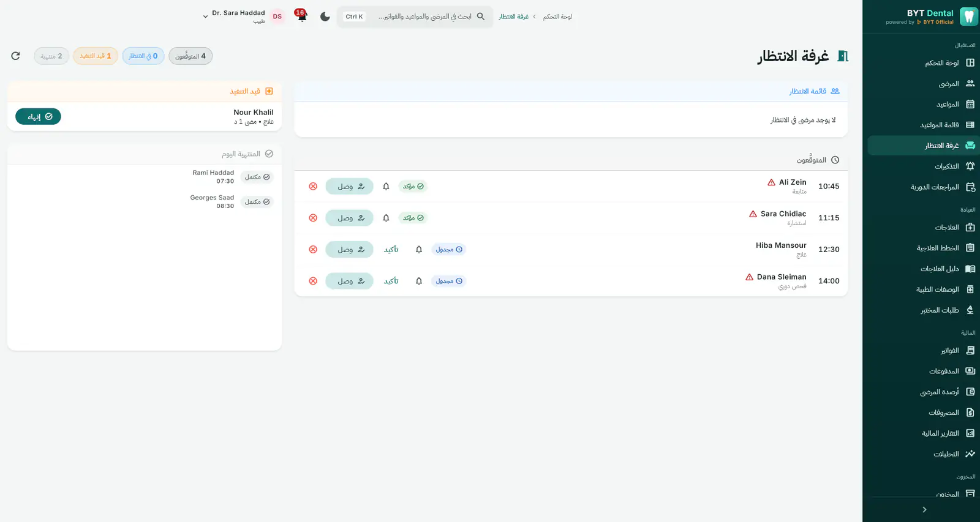Image resolution: width=980 pixels, height=522 pixels.
Task: Select the 1 قيد التنفيذ filter chip
Action: [96, 56]
